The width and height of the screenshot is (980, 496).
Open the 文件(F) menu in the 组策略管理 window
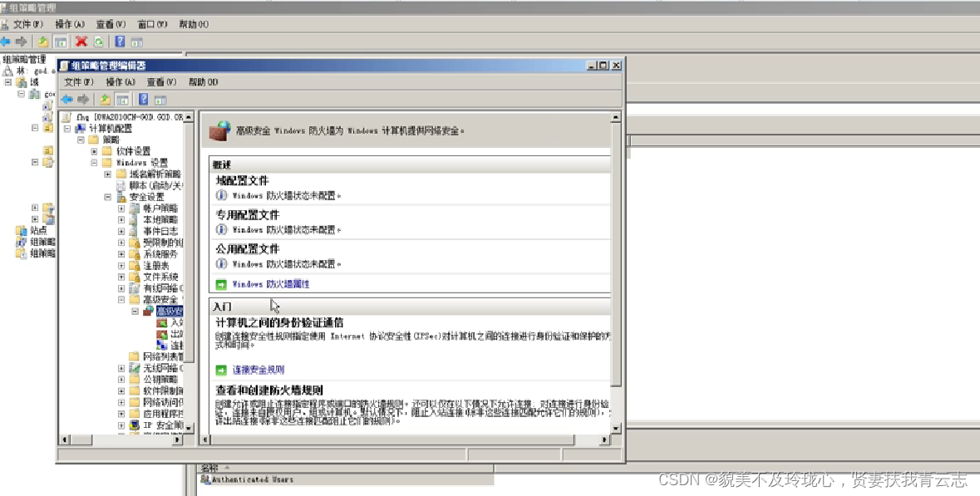coord(28,24)
